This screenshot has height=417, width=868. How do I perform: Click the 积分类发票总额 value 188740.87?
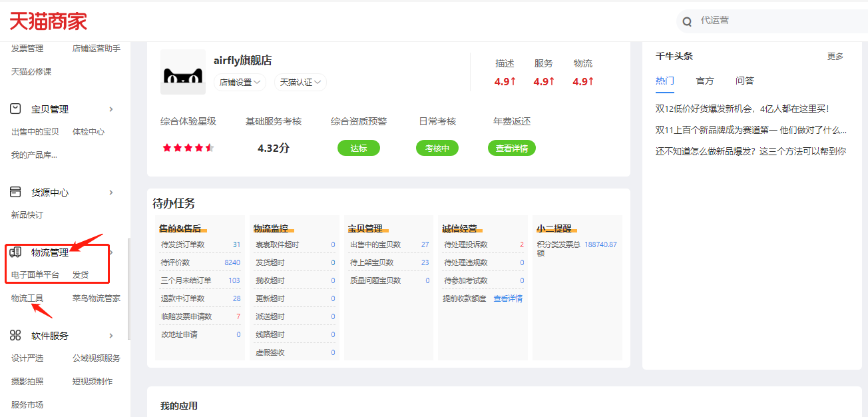tap(600, 244)
